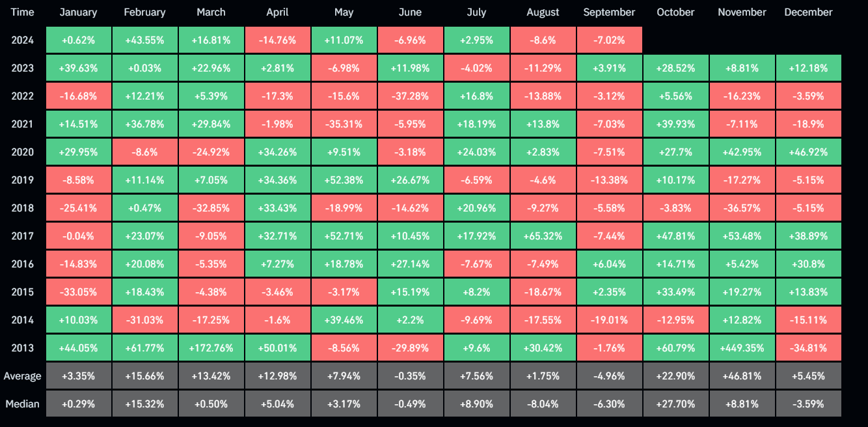Click the -35.31% May 2021 cell
The height and width of the screenshot is (427, 868).
point(344,124)
